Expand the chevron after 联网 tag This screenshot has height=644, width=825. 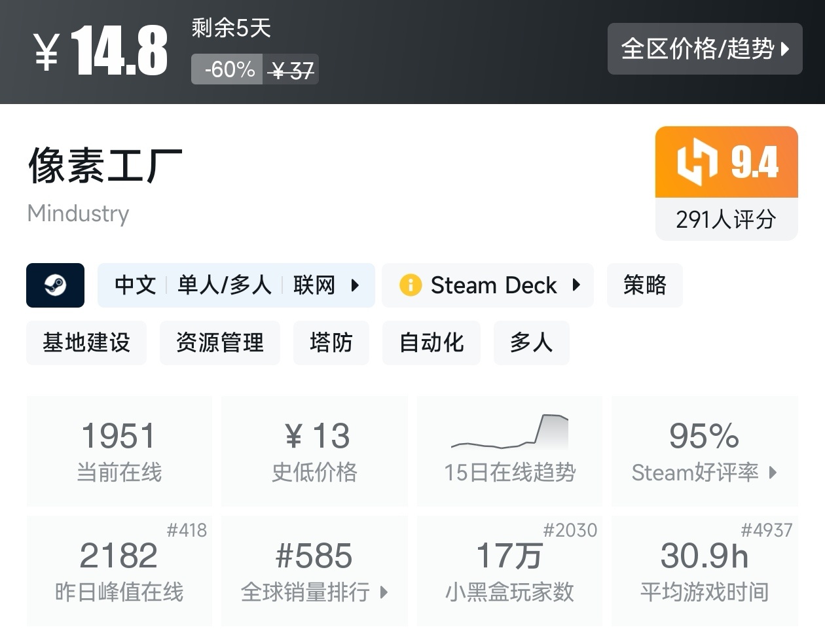(x=356, y=285)
